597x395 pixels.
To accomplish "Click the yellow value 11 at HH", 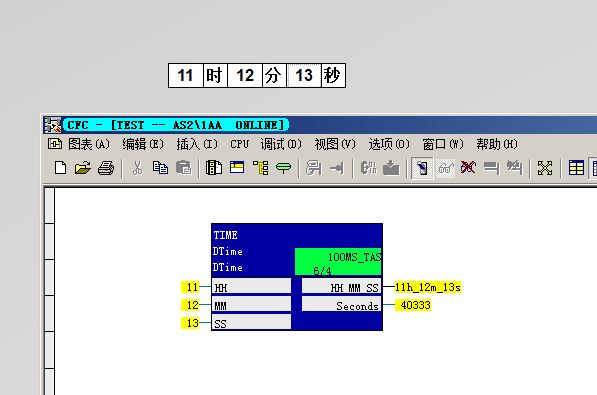I will coord(190,287).
